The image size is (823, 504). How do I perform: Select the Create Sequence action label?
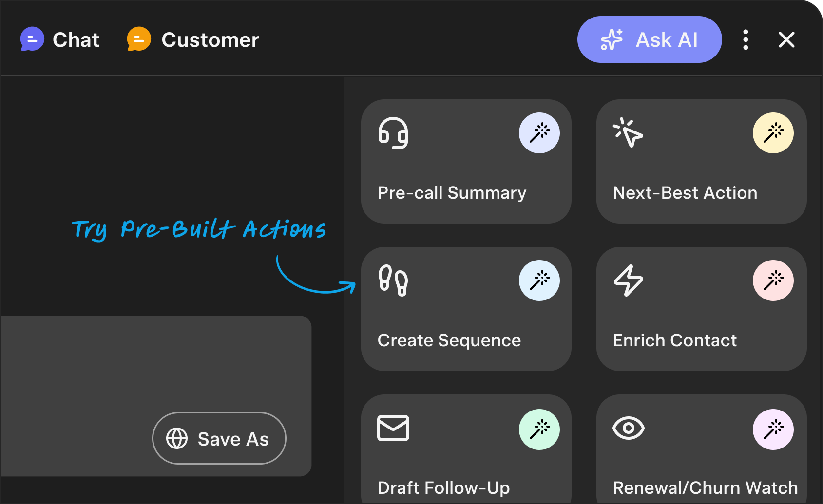(x=449, y=340)
